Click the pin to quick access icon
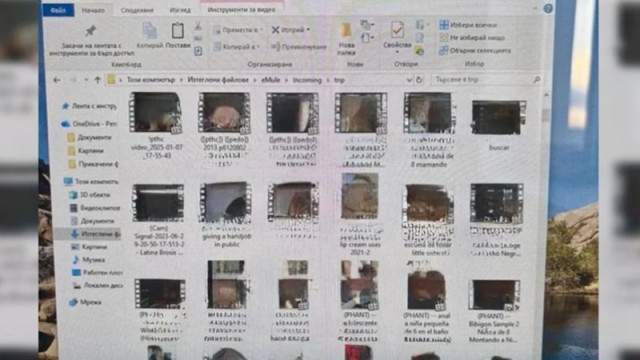The image size is (640, 360). (x=90, y=31)
